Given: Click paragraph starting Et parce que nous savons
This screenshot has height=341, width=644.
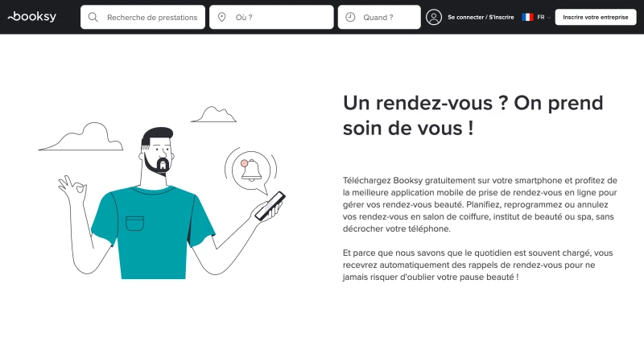Looking at the screenshot, I should tap(477, 265).
